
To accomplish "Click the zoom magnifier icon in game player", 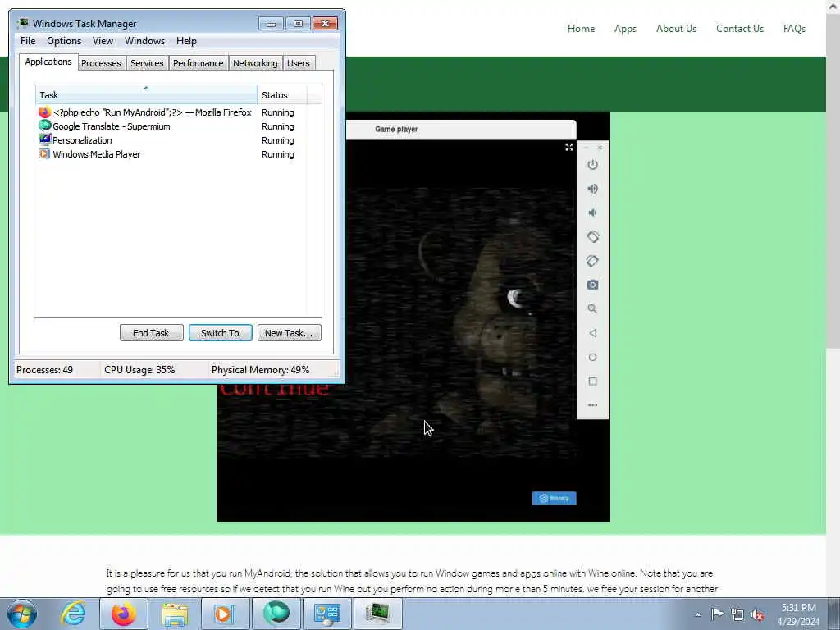I will pyautogui.click(x=592, y=308).
